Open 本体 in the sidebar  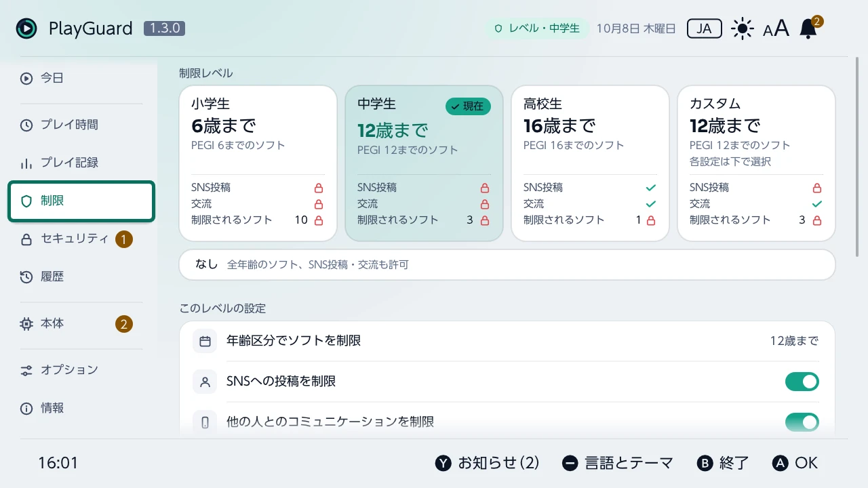tap(81, 323)
